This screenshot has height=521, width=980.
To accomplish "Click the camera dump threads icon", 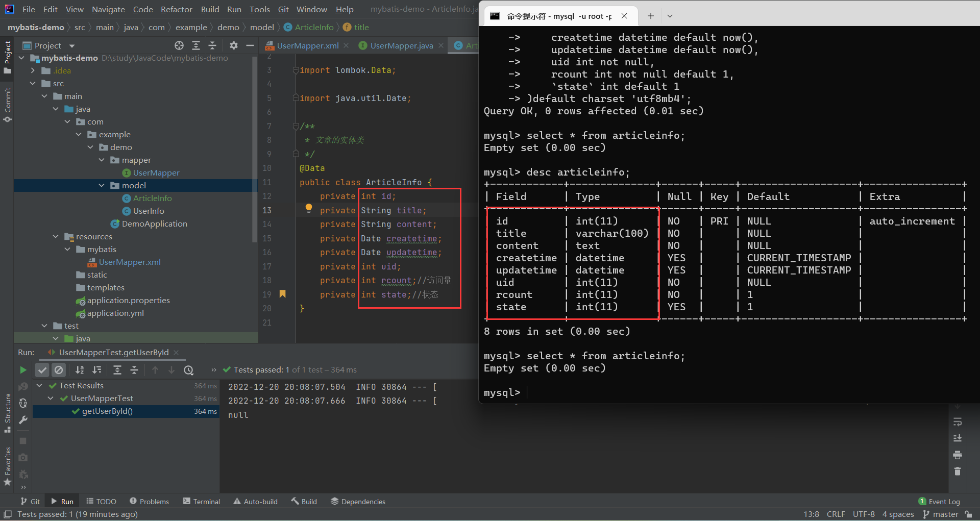I will click(23, 457).
